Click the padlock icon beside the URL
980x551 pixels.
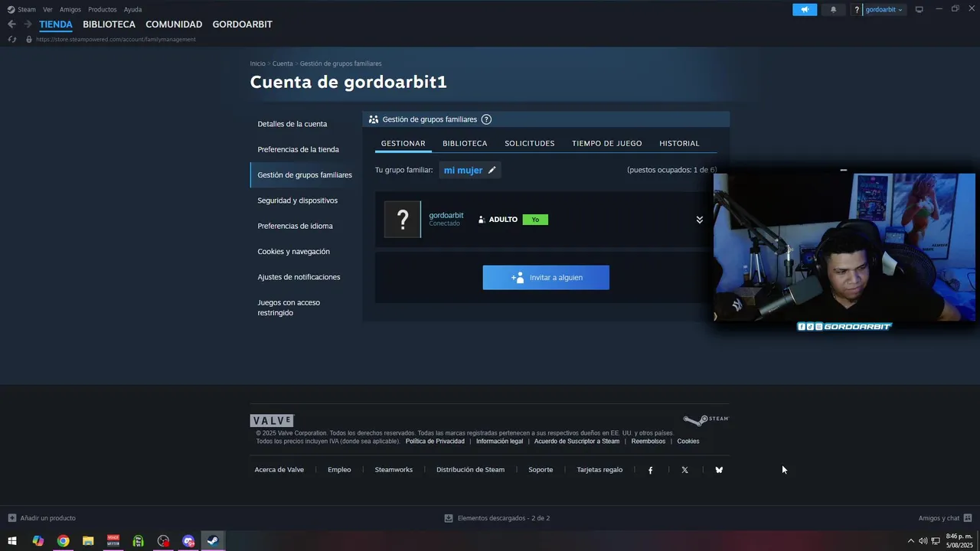[29, 39]
